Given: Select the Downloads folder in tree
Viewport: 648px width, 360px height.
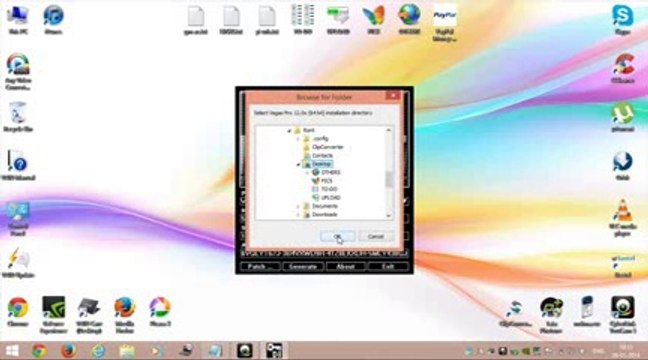Looking at the screenshot, I should [325, 215].
